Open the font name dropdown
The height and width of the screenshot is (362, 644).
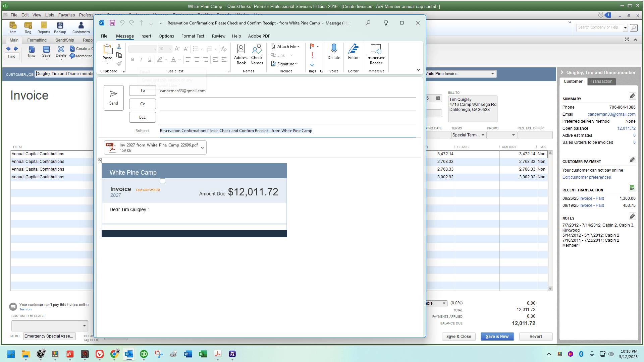(155, 49)
